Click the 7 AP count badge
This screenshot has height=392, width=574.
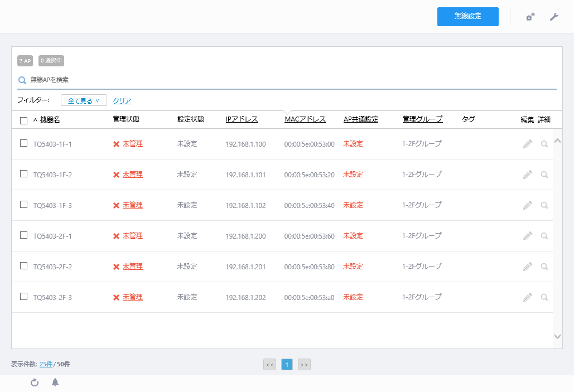[25, 61]
